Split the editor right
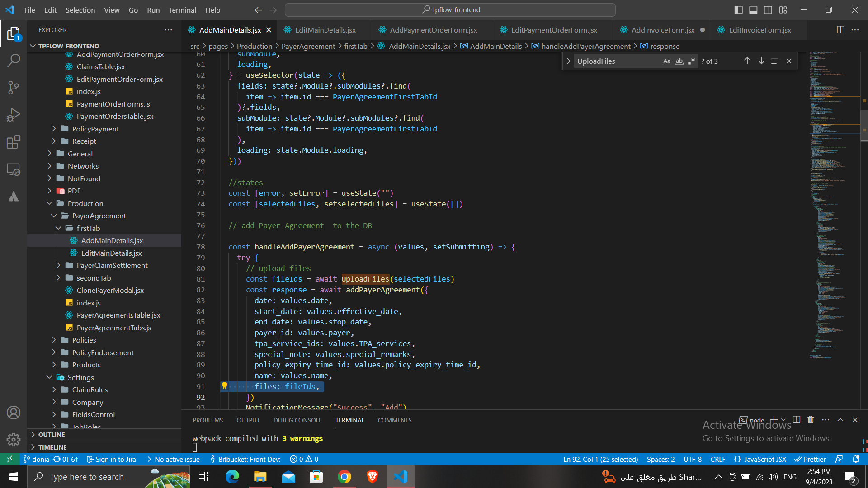Screen dimensions: 868x488 (840, 30)
